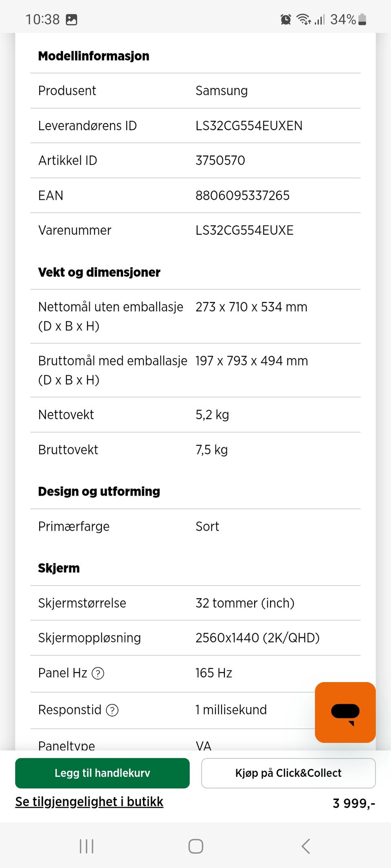Tap the Artikkel ID value 3750570
The height and width of the screenshot is (868, 391).
(x=220, y=160)
